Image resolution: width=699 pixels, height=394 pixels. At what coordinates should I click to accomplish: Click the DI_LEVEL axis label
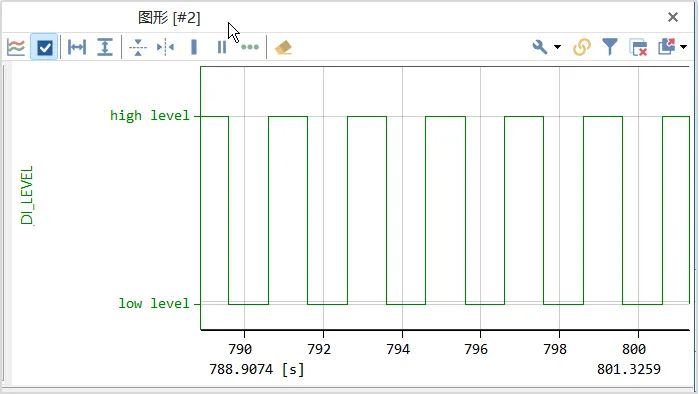27,195
